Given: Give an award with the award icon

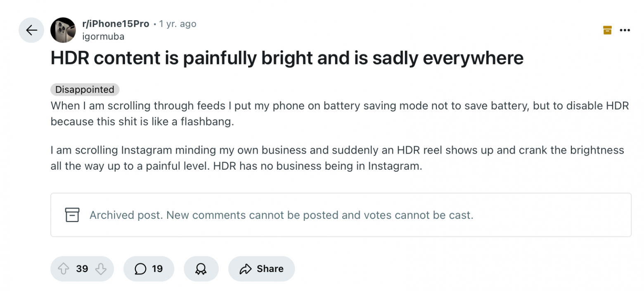Looking at the screenshot, I should click(201, 269).
